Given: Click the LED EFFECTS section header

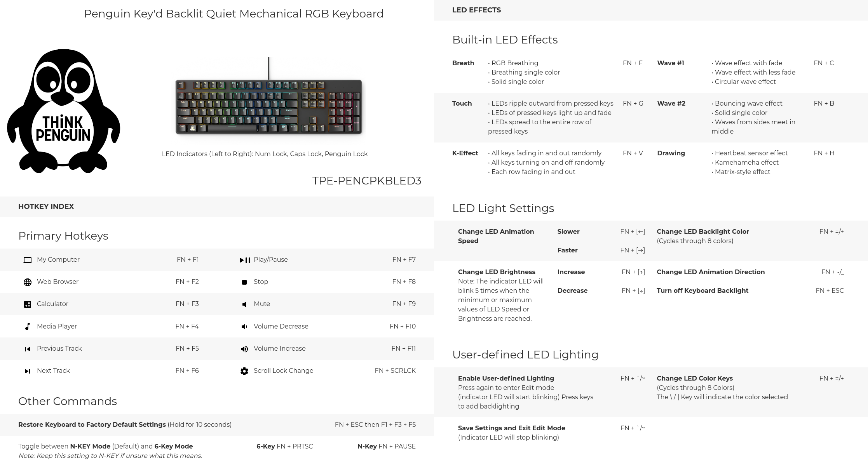Looking at the screenshot, I should pos(476,10).
